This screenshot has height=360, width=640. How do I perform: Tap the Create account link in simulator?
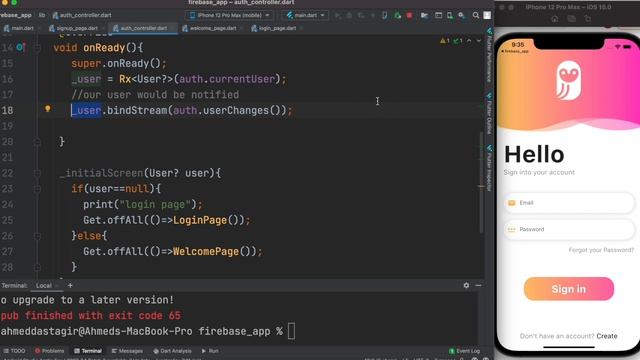click(607, 336)
